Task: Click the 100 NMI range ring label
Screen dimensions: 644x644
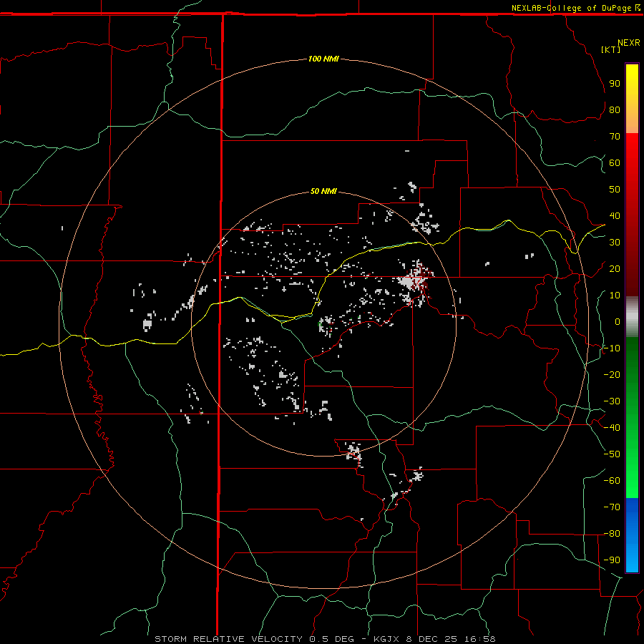Action: click(x=323, y=59)
